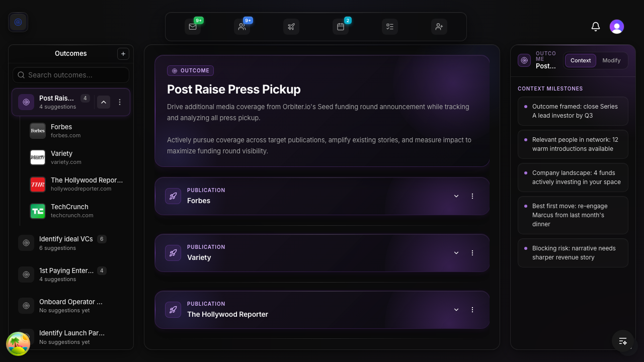
Task: Open the TechCrunch suggestion in the sidebar
Action: (69, 210)
